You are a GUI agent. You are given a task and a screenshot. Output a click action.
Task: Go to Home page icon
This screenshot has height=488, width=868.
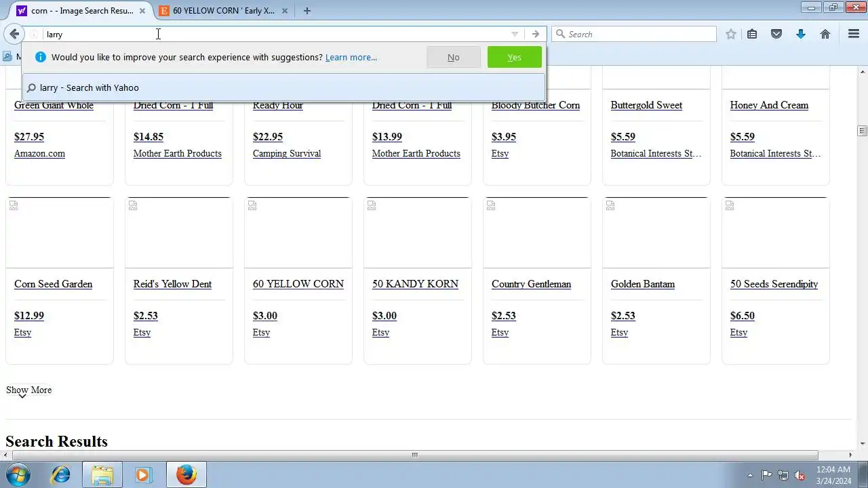click(825, 34)
